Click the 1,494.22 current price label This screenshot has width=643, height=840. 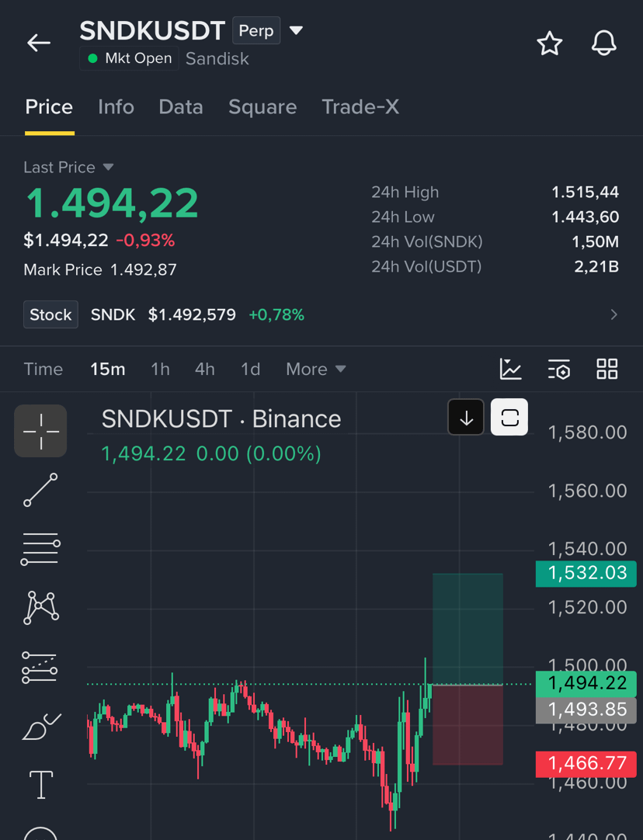tap(586, 684)
